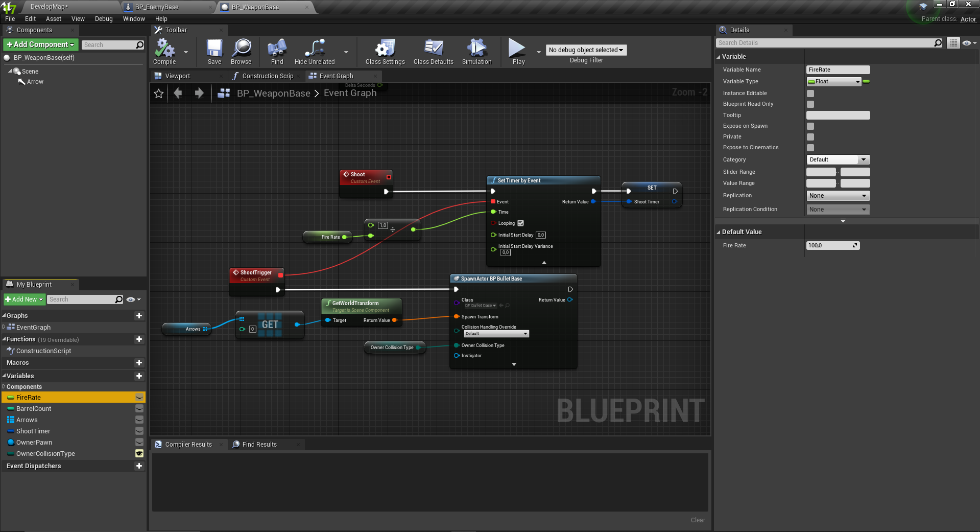Add a new graph with plus icon
The height and width of the screenshot is (532, 980).
pos(139,316)
